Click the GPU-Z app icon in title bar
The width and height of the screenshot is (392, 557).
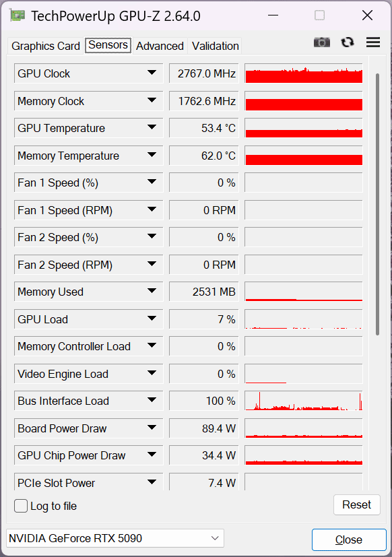17,15
